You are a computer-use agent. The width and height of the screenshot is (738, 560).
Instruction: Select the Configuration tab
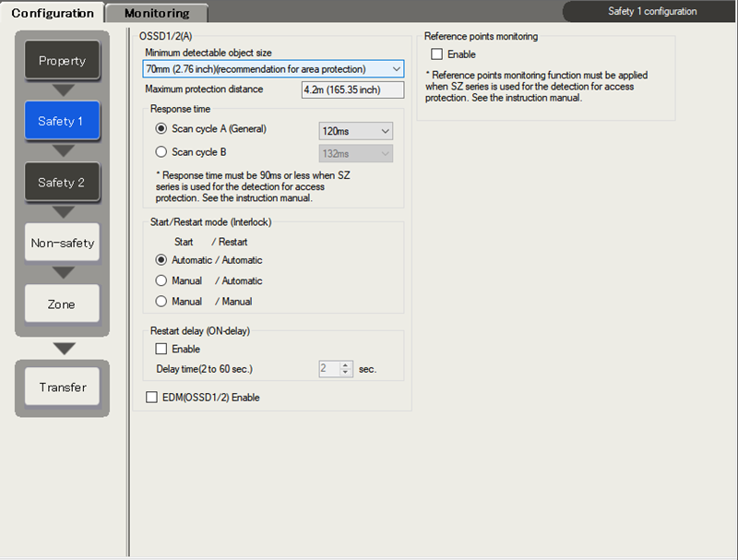click(53, 13)
